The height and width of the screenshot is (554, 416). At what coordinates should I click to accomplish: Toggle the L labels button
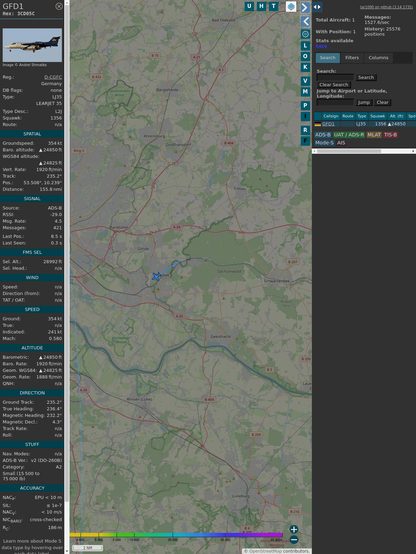[x=305, y=46]
